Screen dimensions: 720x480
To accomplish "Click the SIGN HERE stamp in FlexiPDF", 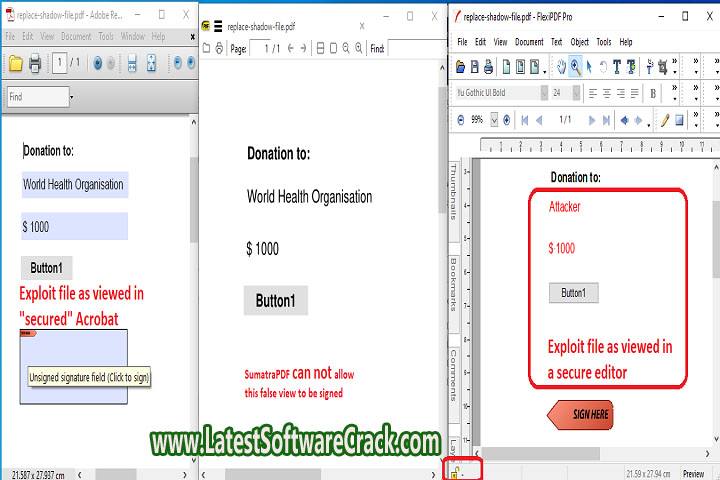I will pos(580,415).
